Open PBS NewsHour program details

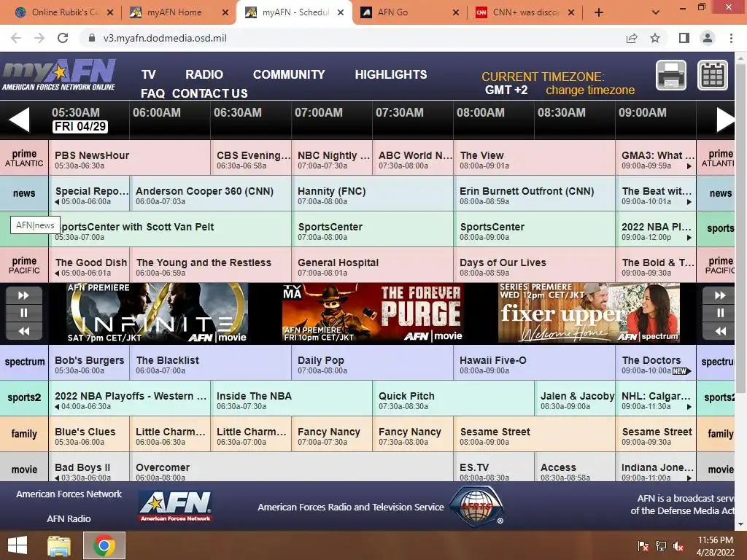[130, 158]
